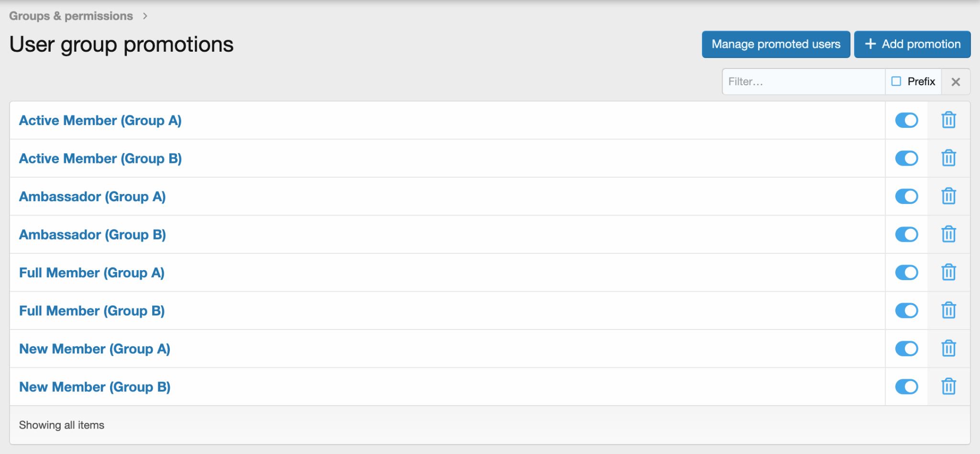Delete the Active Member (Group A) promotion
Image resolution: width=980 pixels, height=454 pixels.
tap(948, 120)
